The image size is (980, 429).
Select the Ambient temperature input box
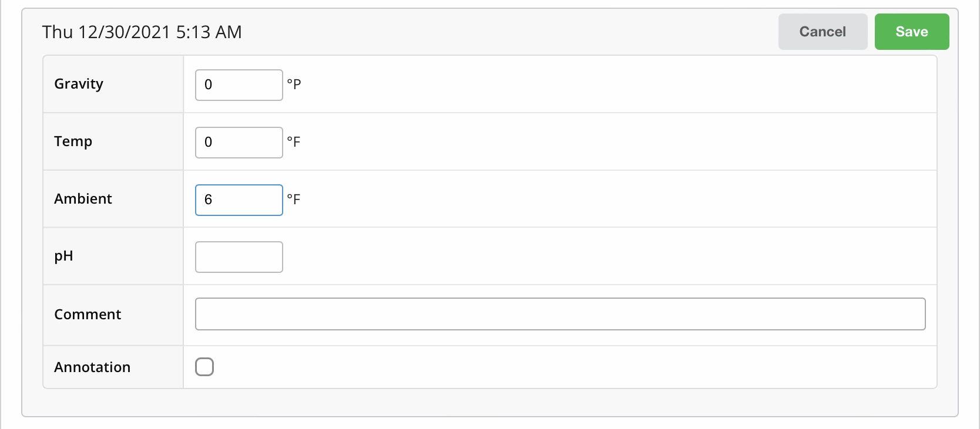tap(239, 200)
